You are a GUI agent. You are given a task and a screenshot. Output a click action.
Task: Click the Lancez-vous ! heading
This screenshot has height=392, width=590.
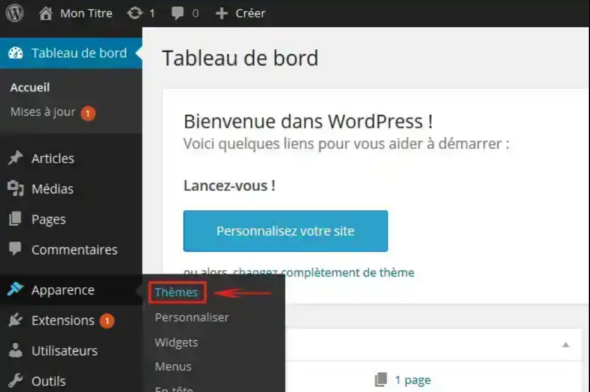pyautogui.click(x=230, y=186)
